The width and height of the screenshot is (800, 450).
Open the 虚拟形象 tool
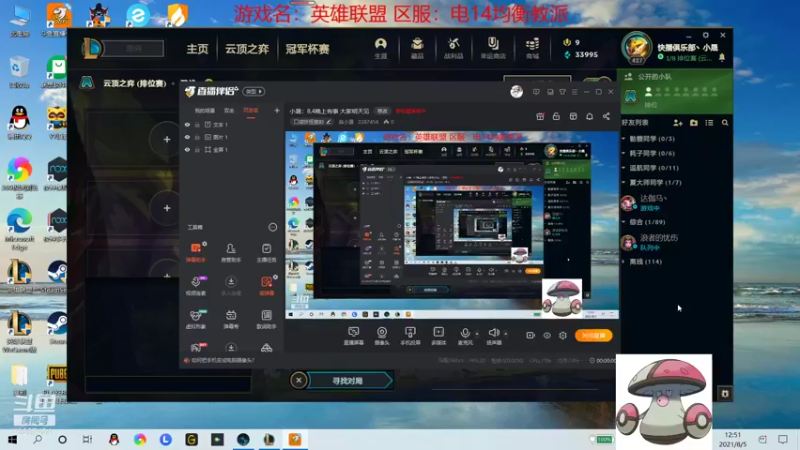pos(196,319)
